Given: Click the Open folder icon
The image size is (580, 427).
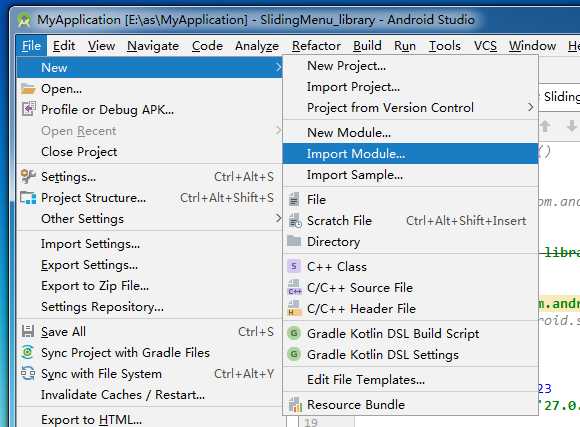Looking at the screenshot, I should pos(28,89).
